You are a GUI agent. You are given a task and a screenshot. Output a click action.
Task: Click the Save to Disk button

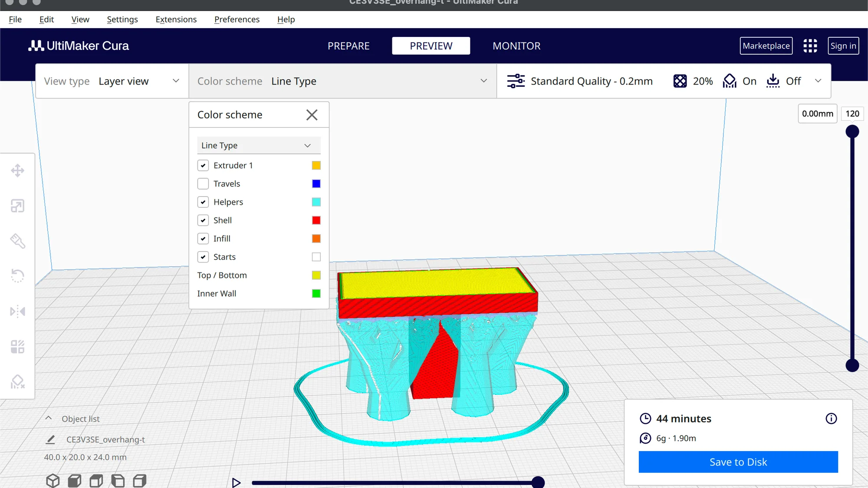[738, 462]
